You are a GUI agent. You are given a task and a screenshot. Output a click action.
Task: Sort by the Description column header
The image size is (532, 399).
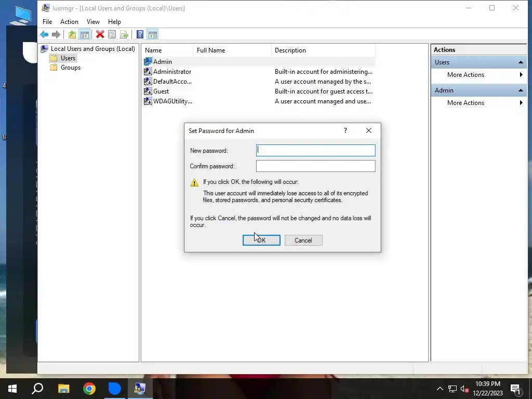point(323,50)
